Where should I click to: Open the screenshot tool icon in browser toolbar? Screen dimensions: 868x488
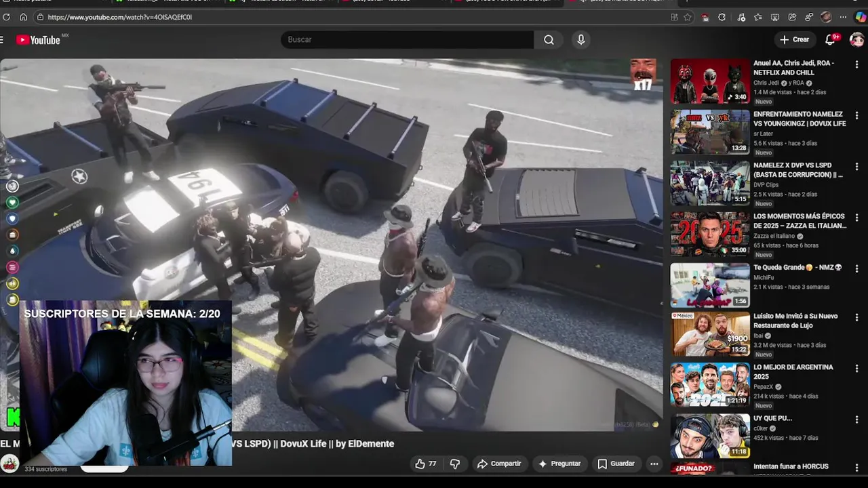coord(774,17)
